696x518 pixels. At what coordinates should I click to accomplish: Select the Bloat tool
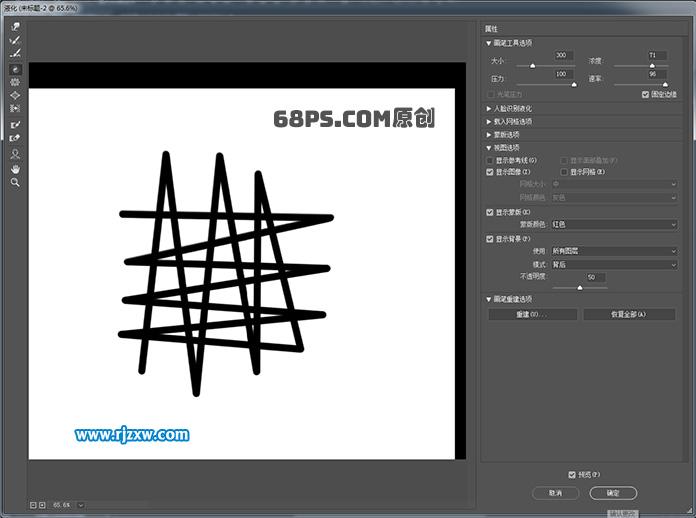tap(15, 95)
